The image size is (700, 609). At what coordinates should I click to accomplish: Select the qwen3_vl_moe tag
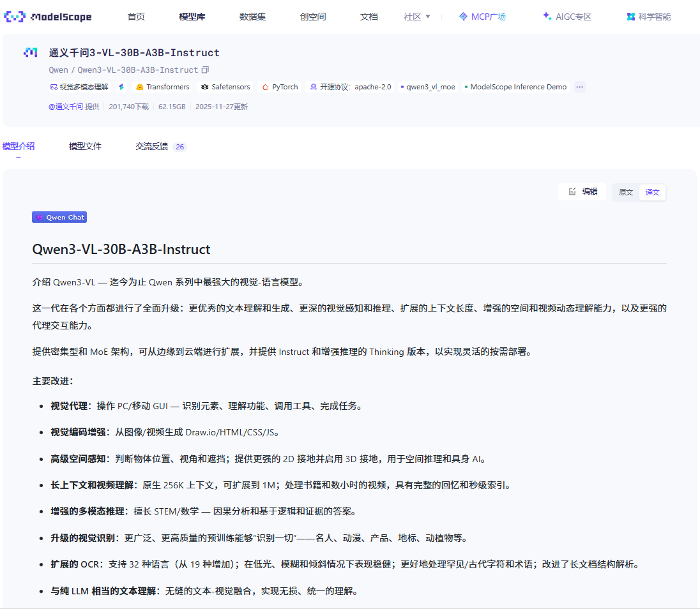428,87
